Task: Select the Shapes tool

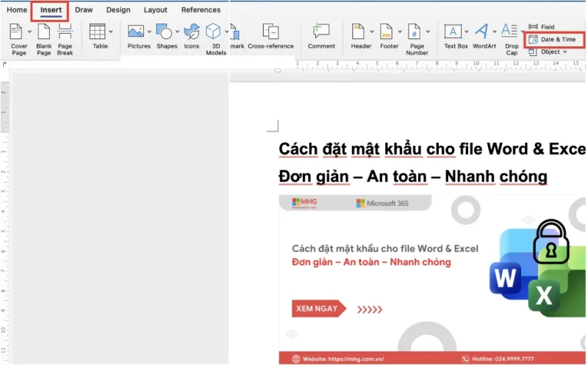Action: point(167,36)
